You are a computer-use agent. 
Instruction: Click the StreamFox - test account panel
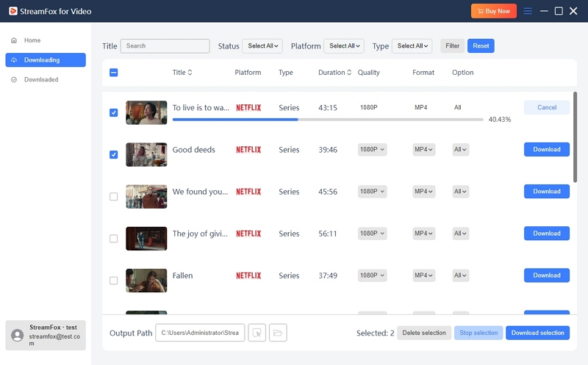click(46, 335)
